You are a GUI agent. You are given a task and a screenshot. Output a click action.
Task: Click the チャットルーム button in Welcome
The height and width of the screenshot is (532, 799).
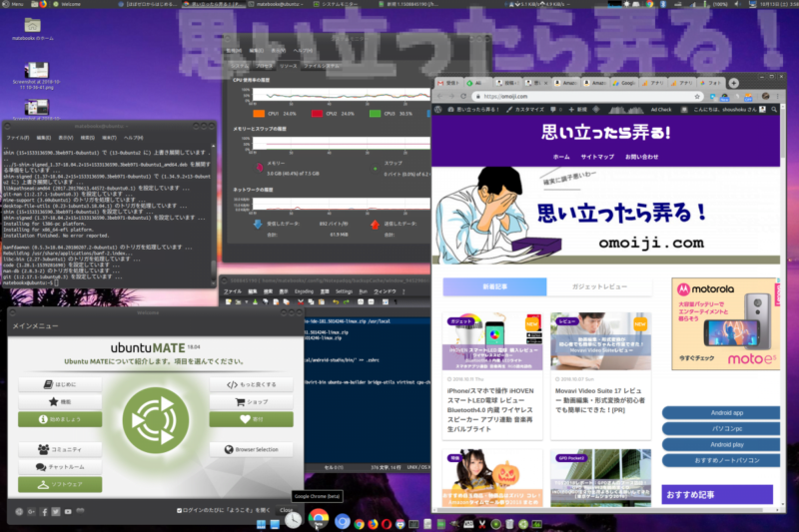pyautogui.click(x=60, y=467)
